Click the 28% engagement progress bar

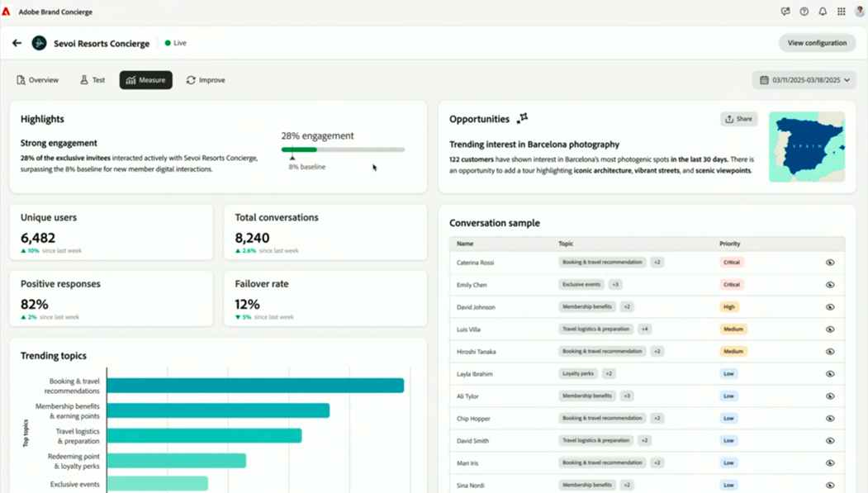[344, 149]
